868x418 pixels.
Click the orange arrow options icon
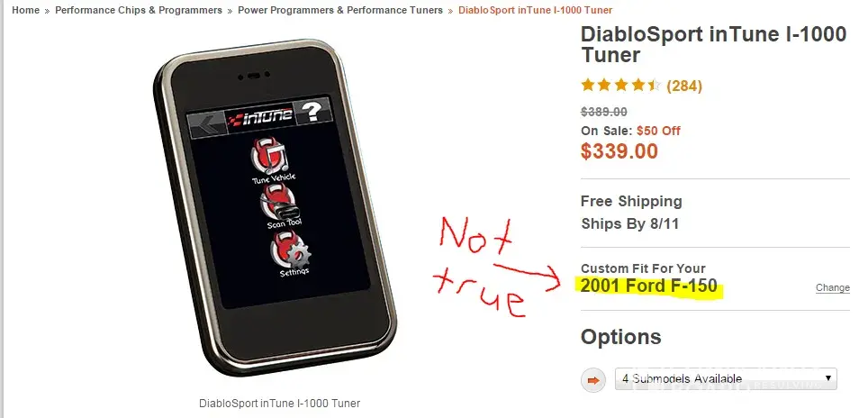592,380
